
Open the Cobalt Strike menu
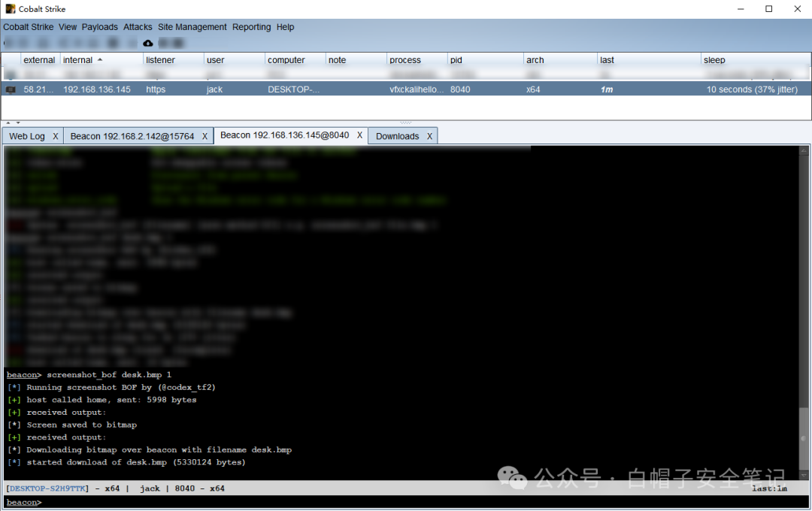[x=29, y=27]
